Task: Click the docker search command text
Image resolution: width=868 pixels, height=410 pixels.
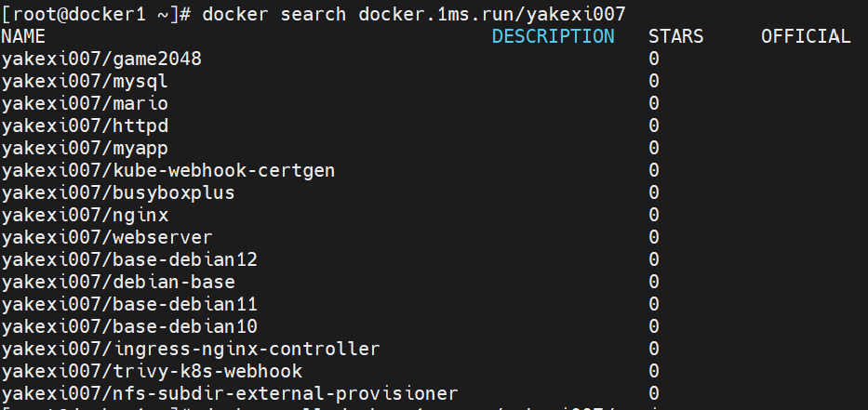Action: tap(413, 14)
